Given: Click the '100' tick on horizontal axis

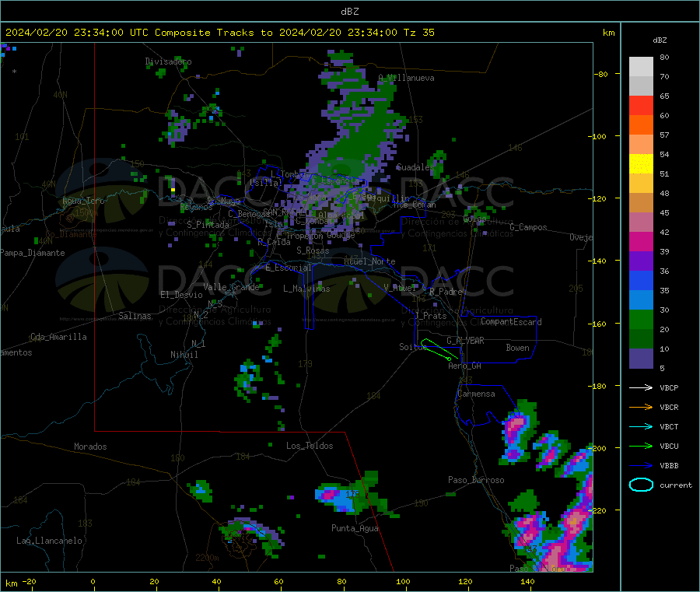Looking at the screenshot, I should (403, 581).
